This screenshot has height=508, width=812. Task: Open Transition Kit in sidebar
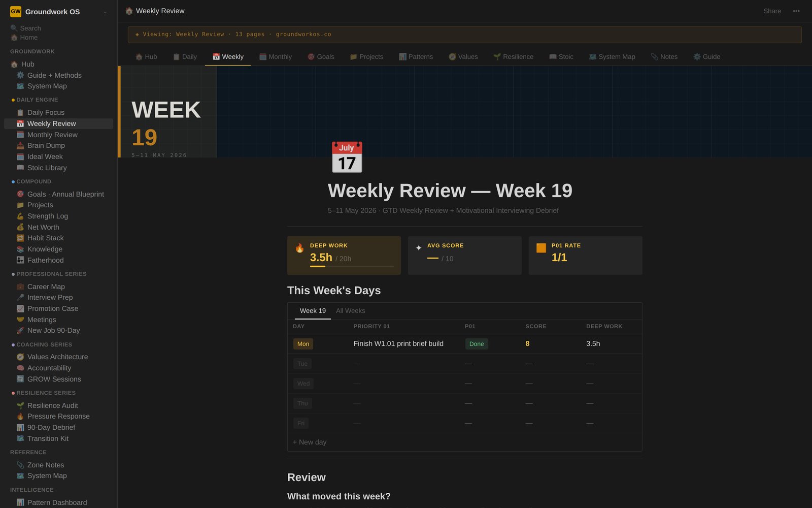(59, 438)
